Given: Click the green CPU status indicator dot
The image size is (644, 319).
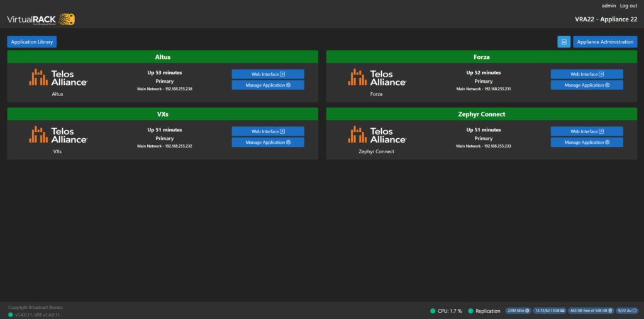Looking at the screenshot, I should [x=433, y=311].
